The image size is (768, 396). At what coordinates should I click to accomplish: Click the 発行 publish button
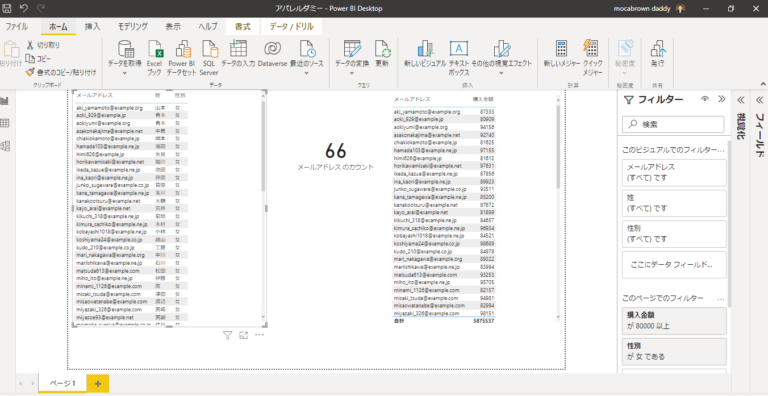(x=657, y=54)
